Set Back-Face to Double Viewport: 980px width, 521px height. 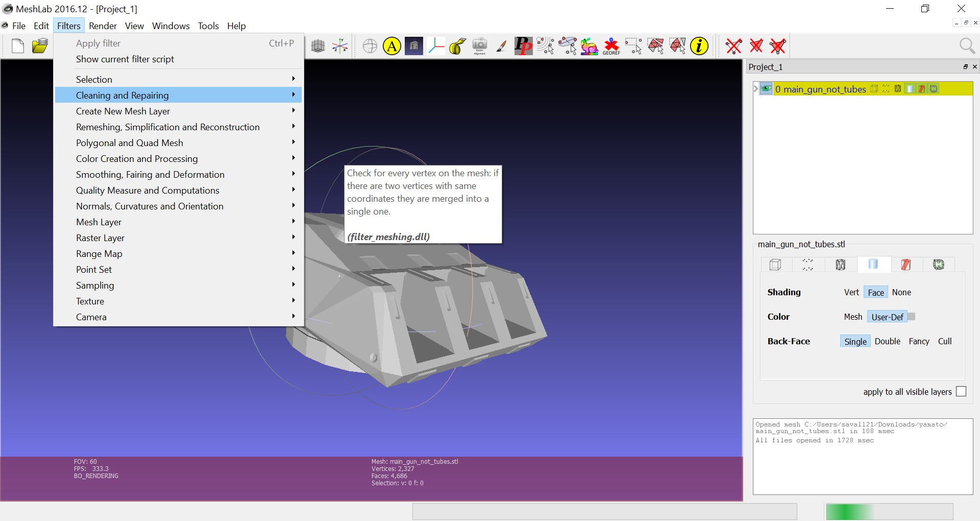pyautogui.click(x=888, y=341)
